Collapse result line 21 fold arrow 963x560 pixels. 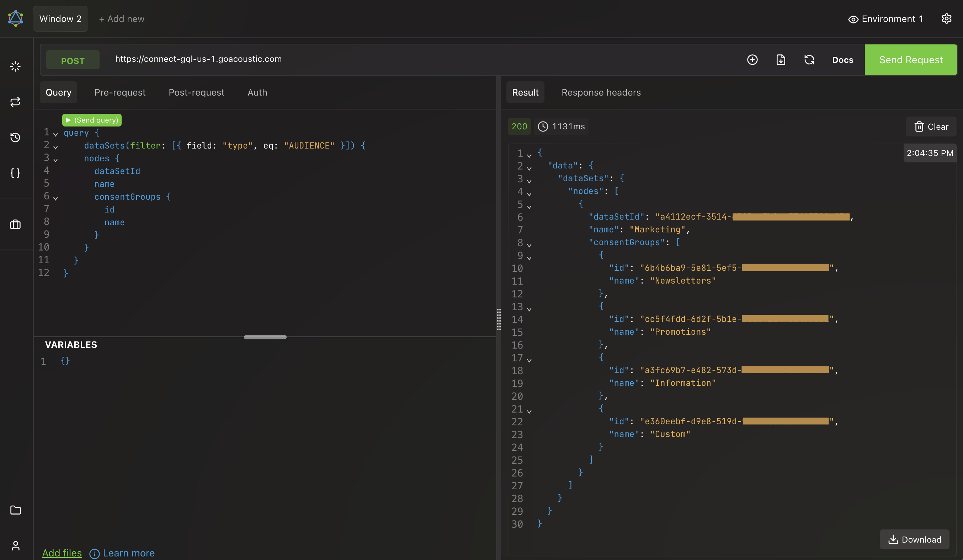(529, 411)
